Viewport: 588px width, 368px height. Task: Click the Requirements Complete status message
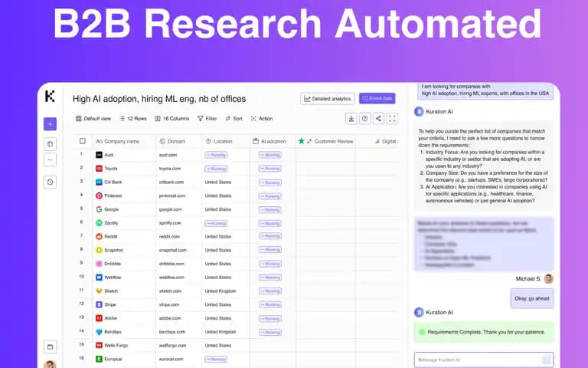tap(484, 332)
